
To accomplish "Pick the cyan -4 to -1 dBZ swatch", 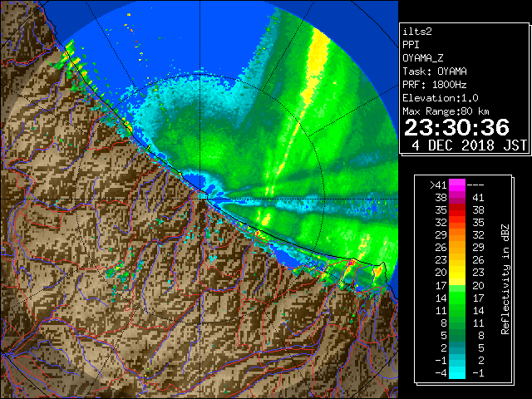I will click(x=457, y=373).
